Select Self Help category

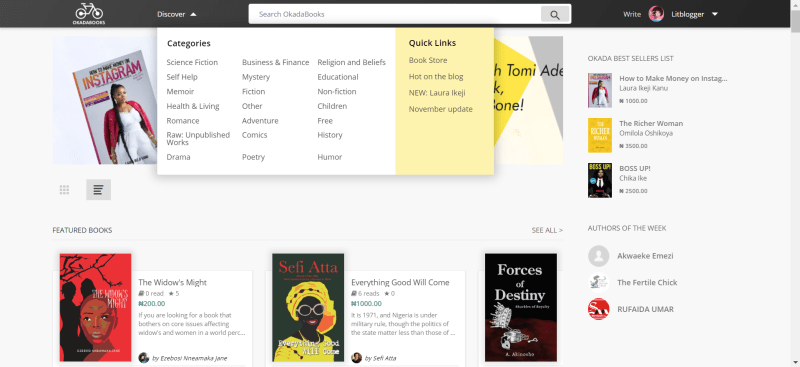pos(182,77)
